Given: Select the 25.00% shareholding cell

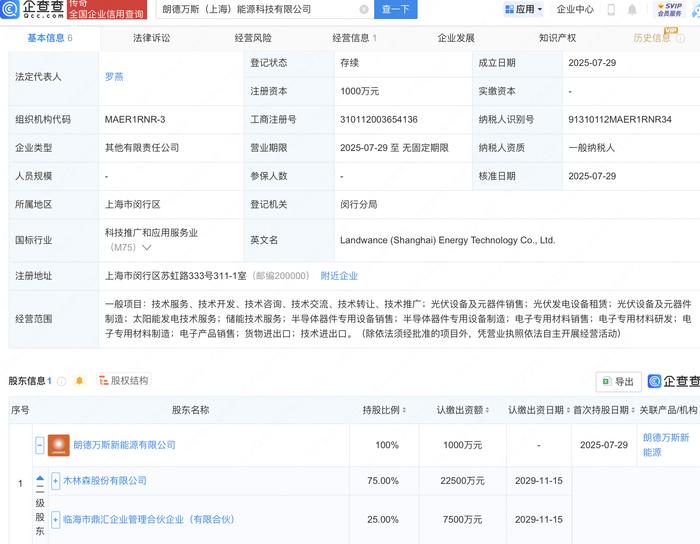Looking at the screenshot, I should point(383,519).
